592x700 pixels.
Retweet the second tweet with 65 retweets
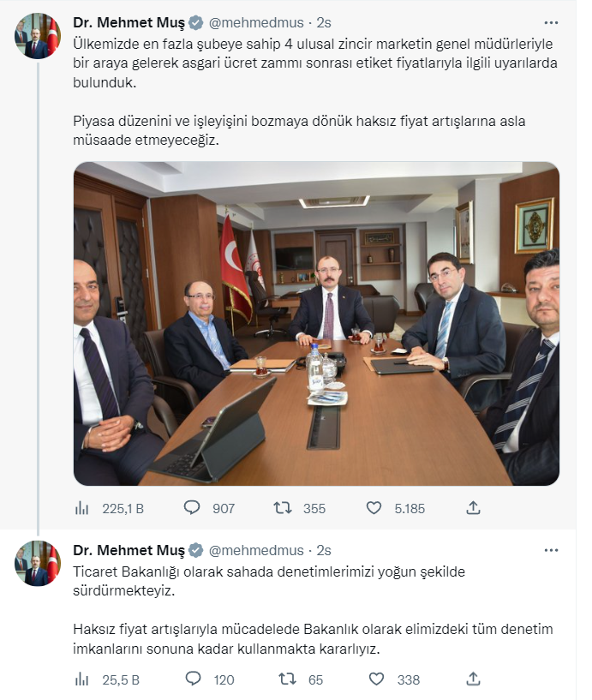(287, 679)
